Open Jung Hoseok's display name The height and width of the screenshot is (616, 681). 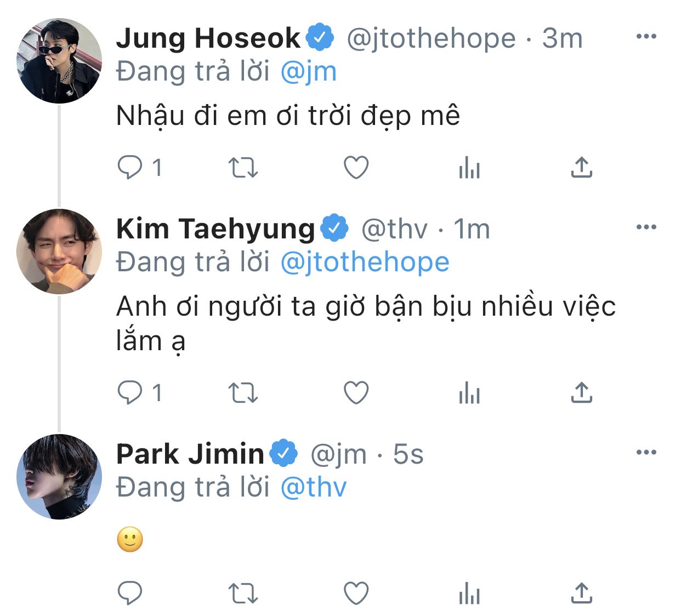pyautogui.click(x=208, y=38)
